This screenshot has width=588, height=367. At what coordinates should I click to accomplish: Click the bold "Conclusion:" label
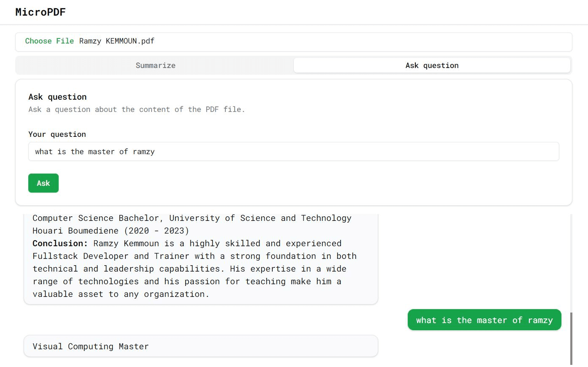click(60, 243)
